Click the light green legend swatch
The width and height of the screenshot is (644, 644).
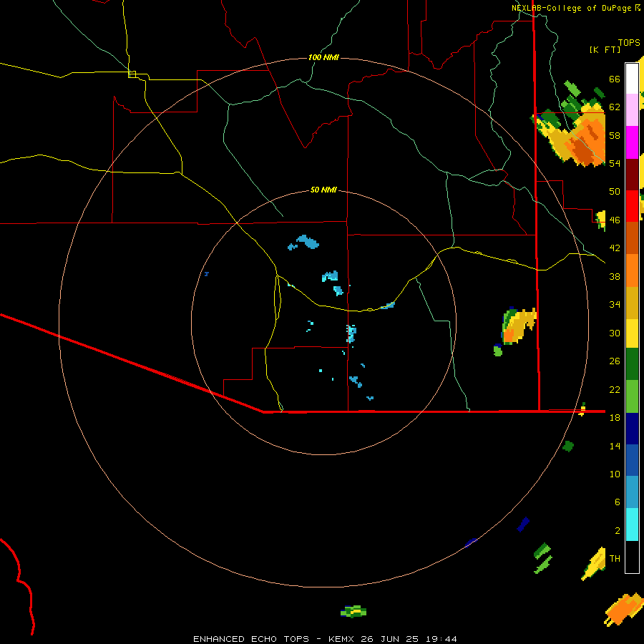[632, 396]
